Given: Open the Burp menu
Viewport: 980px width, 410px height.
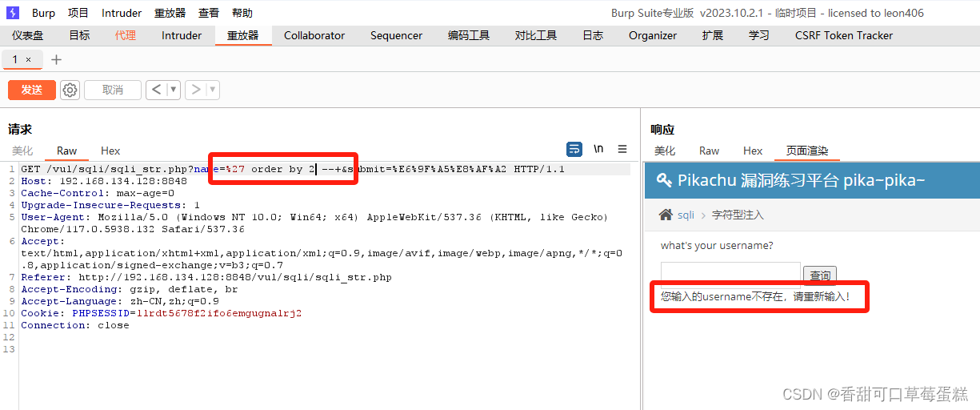Looking at the screenshot, I should 44,13.
